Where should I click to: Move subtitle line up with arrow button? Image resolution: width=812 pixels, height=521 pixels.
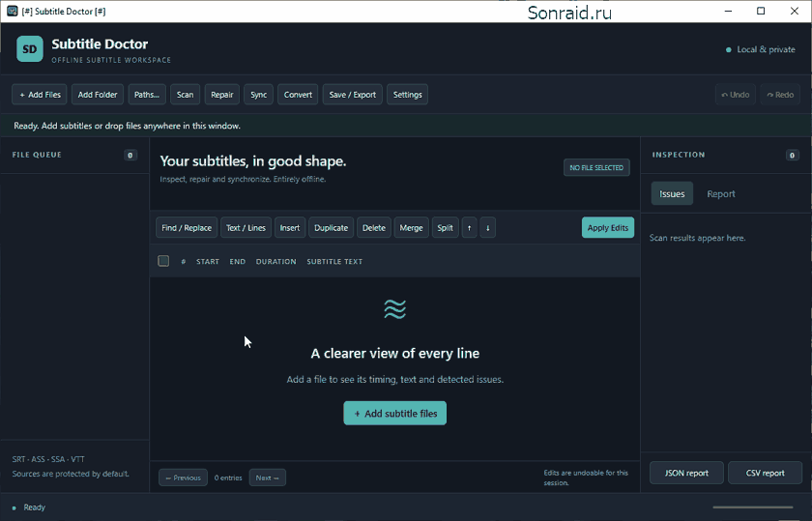point(469,228)
